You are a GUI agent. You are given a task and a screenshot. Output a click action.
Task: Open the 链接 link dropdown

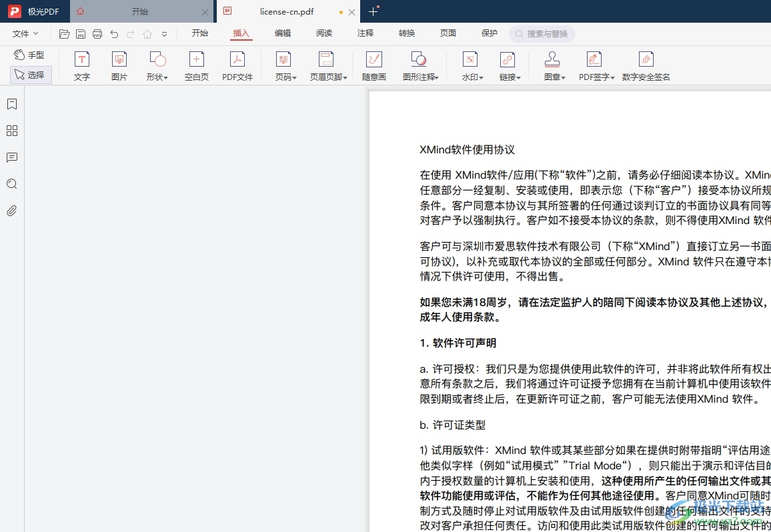pos(510,66)
